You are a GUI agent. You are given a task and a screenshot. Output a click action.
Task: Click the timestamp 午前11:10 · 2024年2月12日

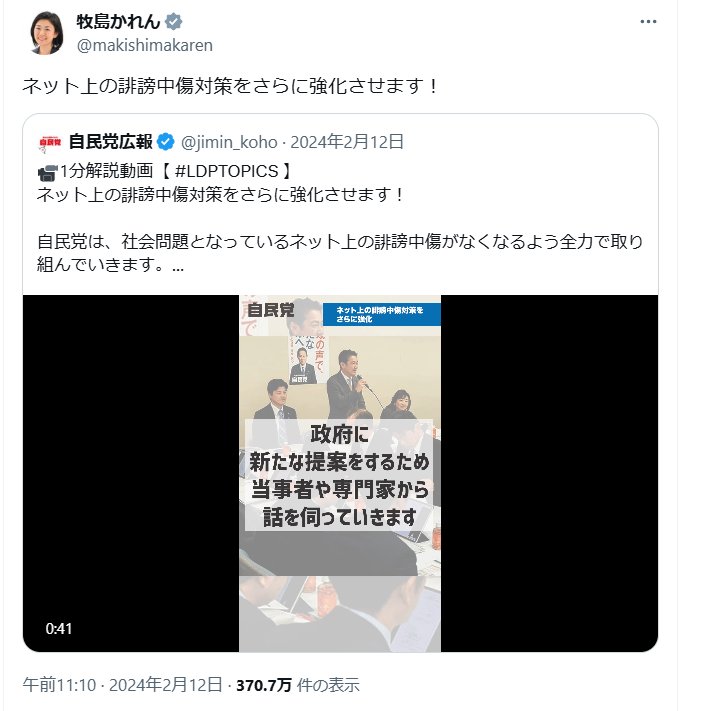tap(122, 685)
